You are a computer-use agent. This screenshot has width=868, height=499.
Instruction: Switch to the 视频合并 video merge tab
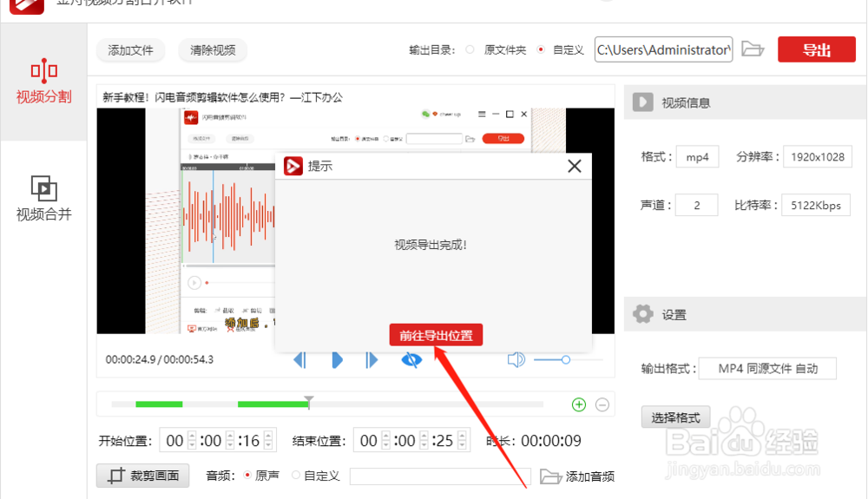click(43, 199)
